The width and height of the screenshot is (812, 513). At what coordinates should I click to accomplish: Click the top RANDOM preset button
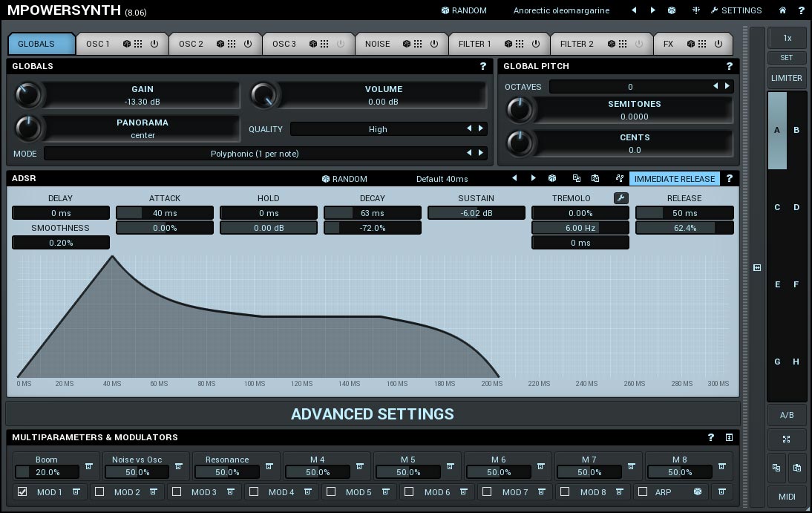tap(464, 10)
